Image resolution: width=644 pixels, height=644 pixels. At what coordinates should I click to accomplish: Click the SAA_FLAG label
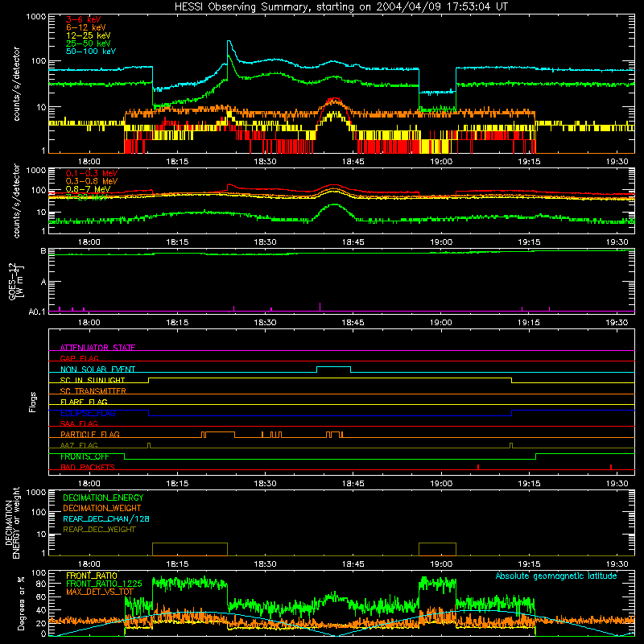click(x=79, y=423)
